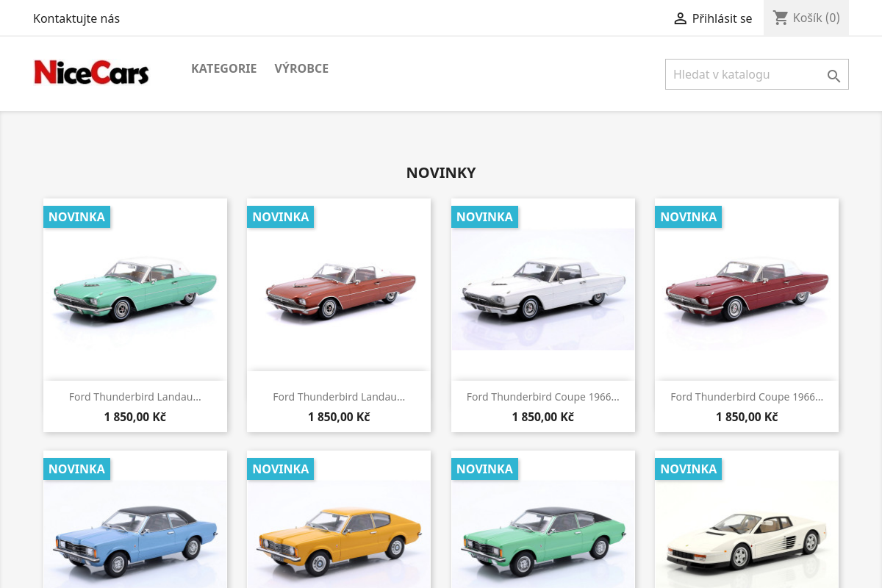Open the NiceCars logo homepage
The image size is (882, 588).
point(92,73)
